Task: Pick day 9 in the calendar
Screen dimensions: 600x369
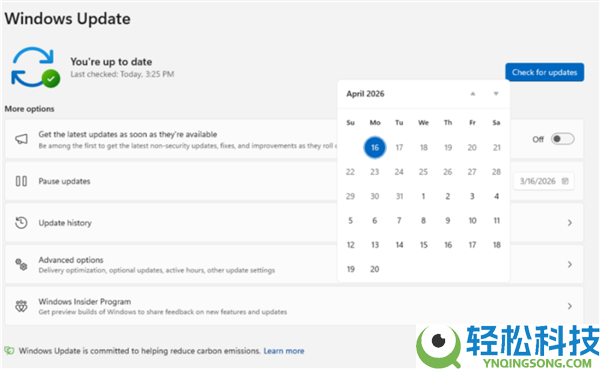Action: (x=448, y=220)
